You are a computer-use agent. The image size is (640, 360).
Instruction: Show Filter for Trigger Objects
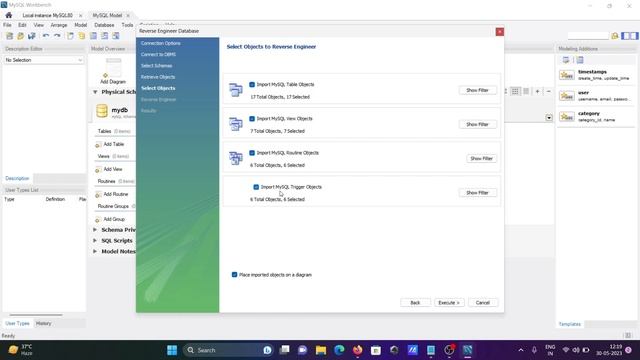477,193
